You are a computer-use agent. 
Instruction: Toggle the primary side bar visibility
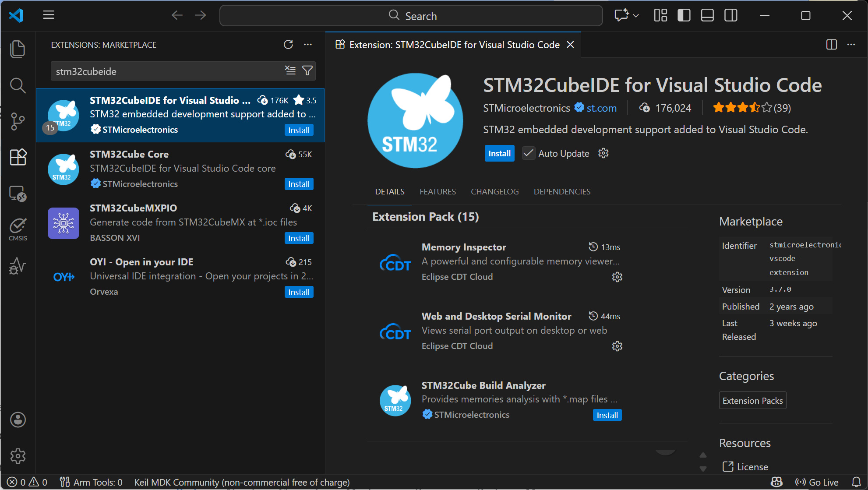[x=684, y=16]
